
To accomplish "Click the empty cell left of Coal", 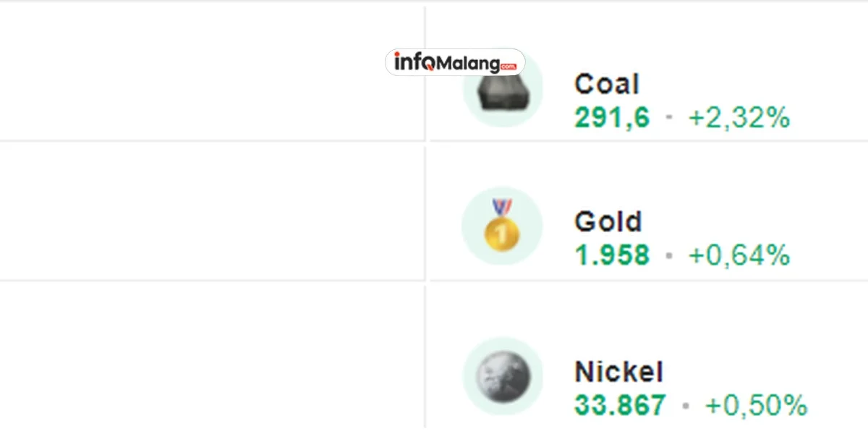I will (210, 72).
